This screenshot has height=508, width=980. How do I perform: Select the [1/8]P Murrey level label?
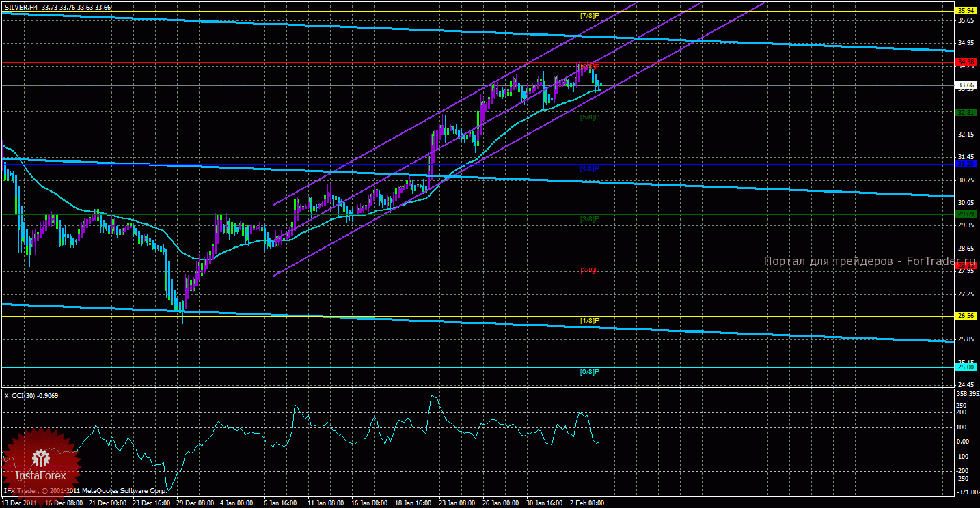tap(589, 320)
